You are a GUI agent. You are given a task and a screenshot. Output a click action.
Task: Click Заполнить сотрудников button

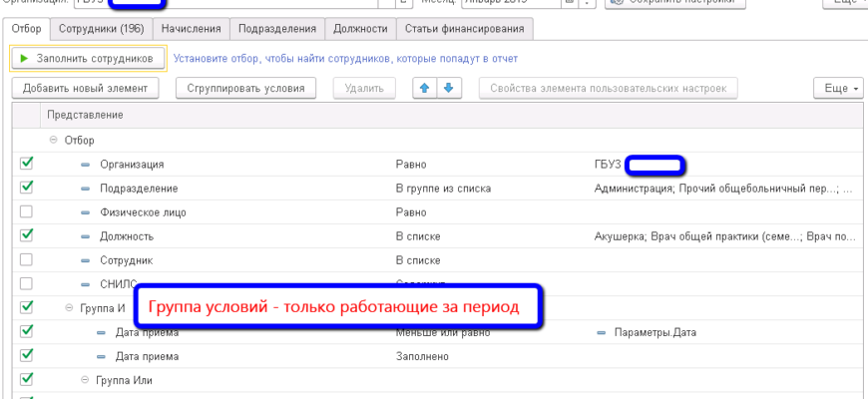tap(88, 58)
